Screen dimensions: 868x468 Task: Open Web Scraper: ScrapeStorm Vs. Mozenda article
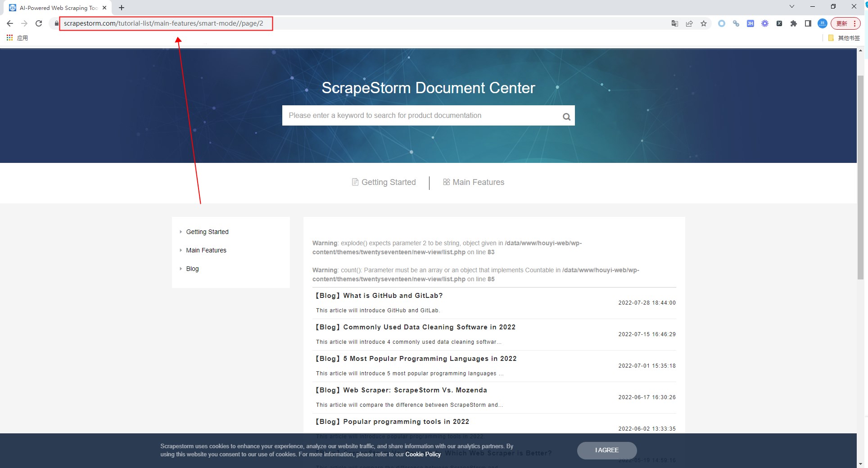coord(401,390)
